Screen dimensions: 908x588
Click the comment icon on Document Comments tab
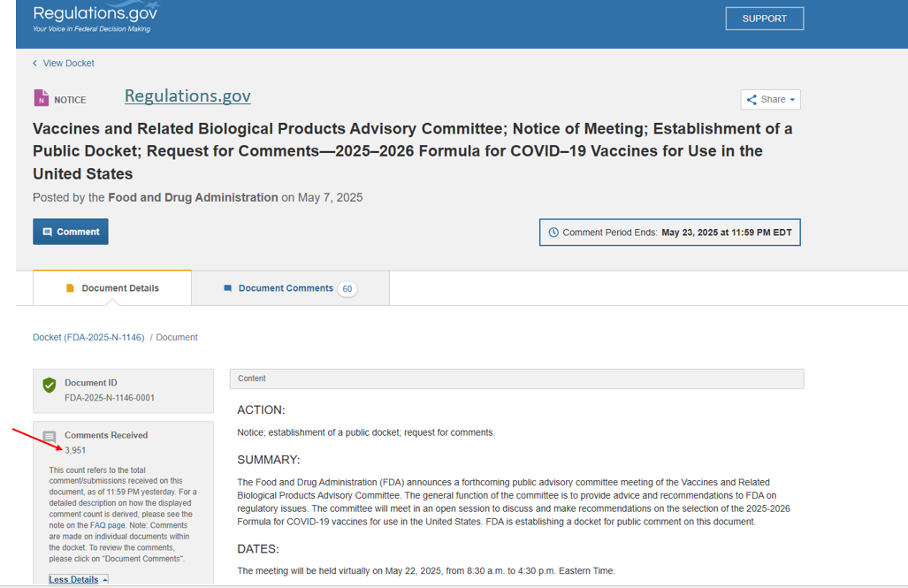coord(227,288)
